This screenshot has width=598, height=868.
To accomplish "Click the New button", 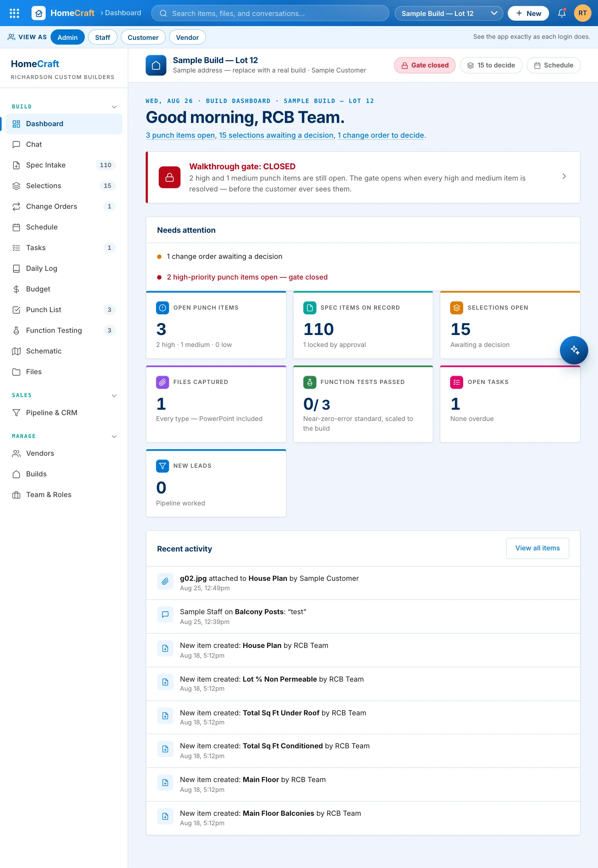I will (528, 13).
